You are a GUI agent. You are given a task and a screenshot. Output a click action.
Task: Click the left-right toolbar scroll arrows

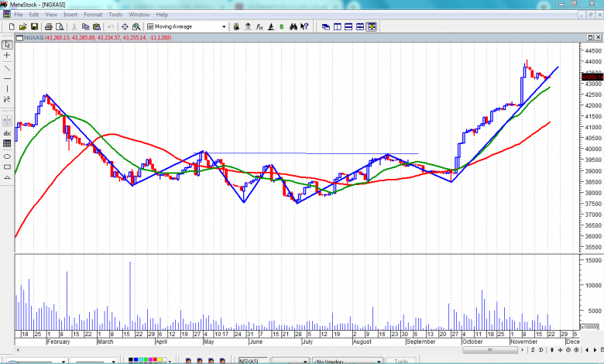[x=7, y=121]
